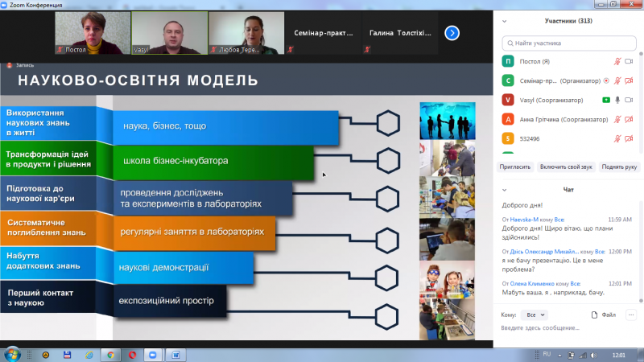Click the recording indicator Запись
This screenshot has width=644, height=362.
(x=21, y=65)
